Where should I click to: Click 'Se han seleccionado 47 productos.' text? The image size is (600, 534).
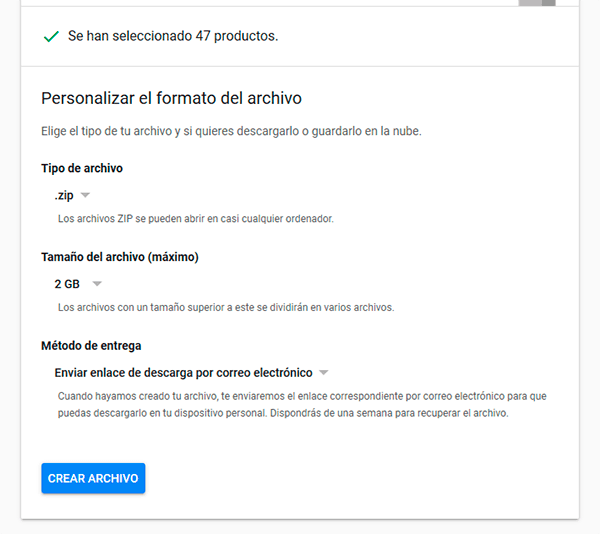[173, 36]
